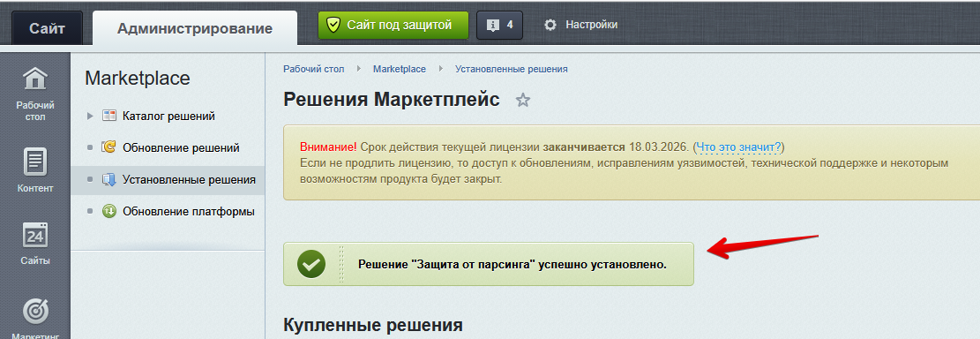Click the shield icon on Сайт под защитой

pos(333,25)
